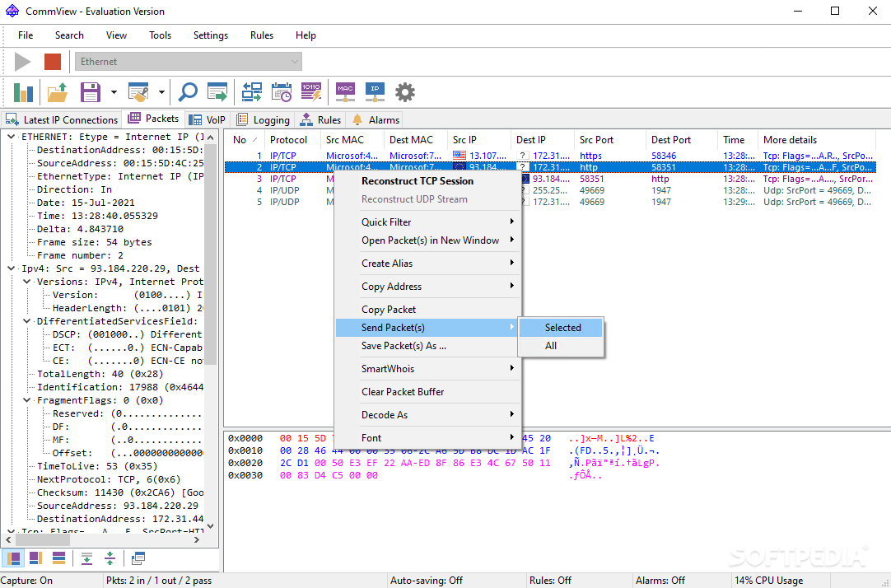Switch to the Alarms tab
The width and height of the screenshot is (891, 588).
(376, 120)
